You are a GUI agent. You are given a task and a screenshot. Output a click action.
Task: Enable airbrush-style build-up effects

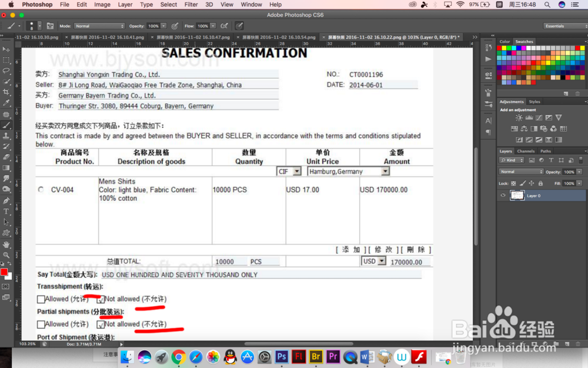224,26
